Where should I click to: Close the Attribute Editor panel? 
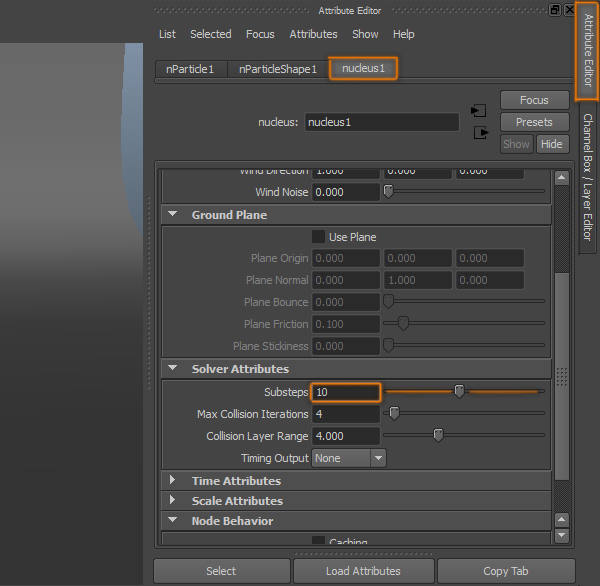569,10
